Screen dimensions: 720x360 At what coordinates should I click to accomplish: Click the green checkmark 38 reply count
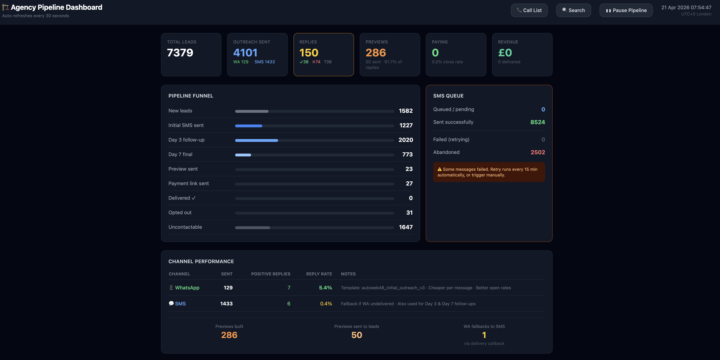click(304, 62)
